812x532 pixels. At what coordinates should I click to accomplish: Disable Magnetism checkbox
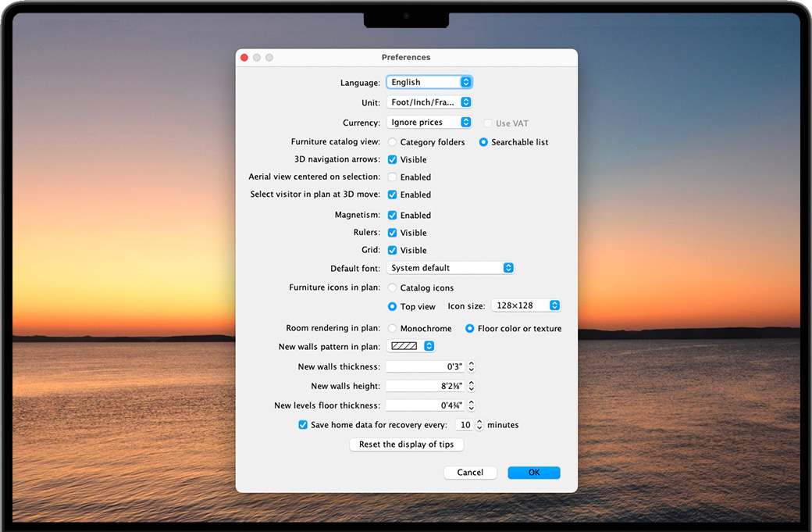point(393,215)
